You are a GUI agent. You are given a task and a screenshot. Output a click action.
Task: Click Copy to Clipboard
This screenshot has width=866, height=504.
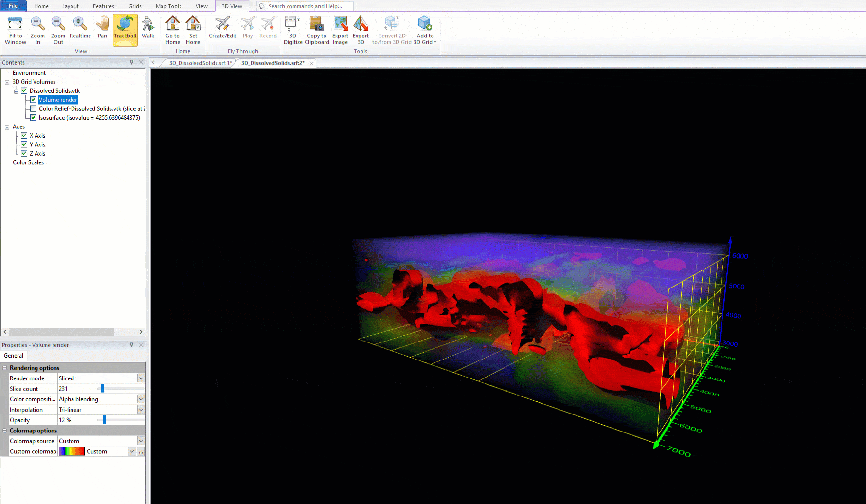(317, 29)
